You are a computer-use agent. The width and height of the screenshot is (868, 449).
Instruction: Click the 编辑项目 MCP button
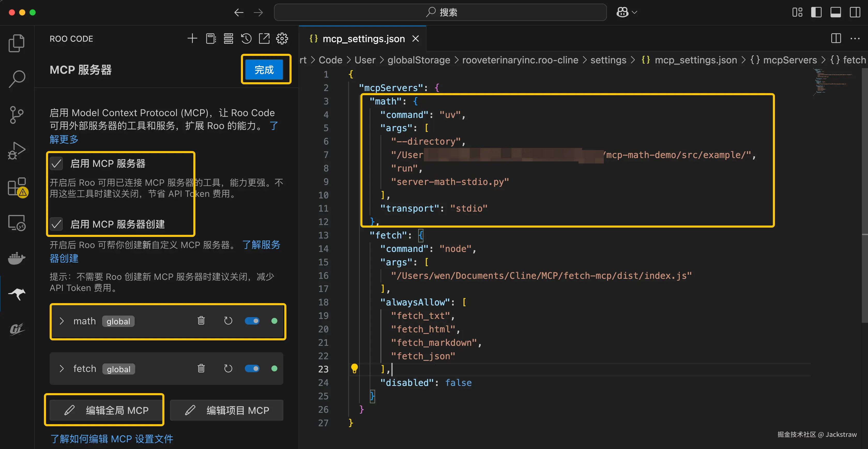(x=227, y=410)
